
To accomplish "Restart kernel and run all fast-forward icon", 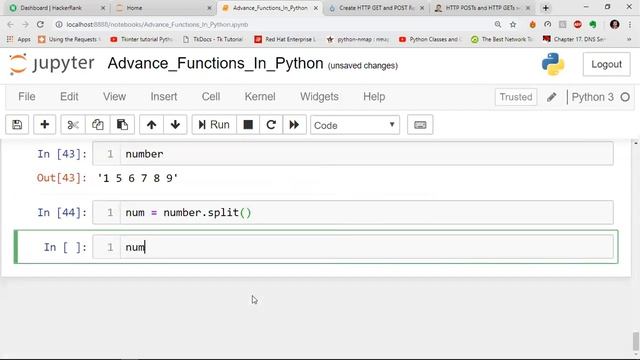I will tap(294, 125).
